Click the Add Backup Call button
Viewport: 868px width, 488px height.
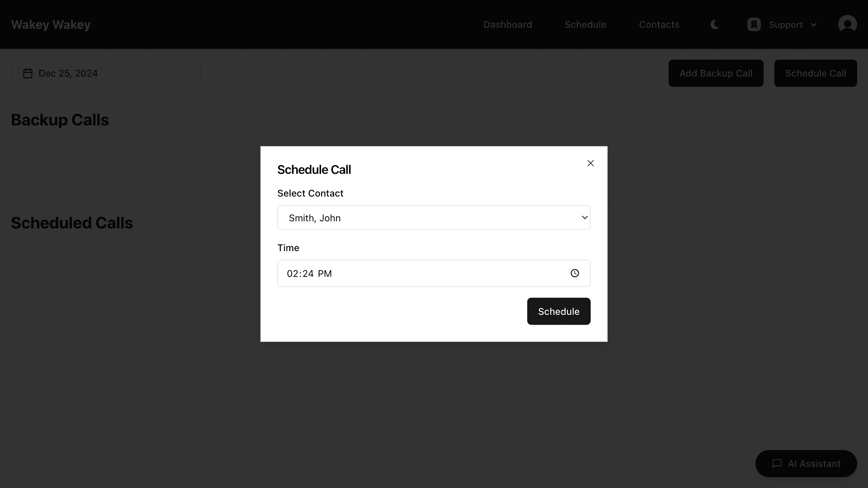[715, 73]
